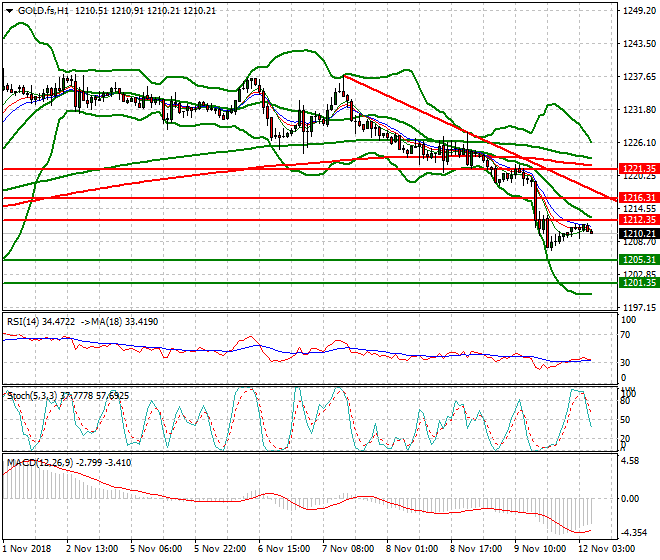Screen dimensions: 660x560
Task: Click the 4.58 MACD scale value
Action: [630, 461]
